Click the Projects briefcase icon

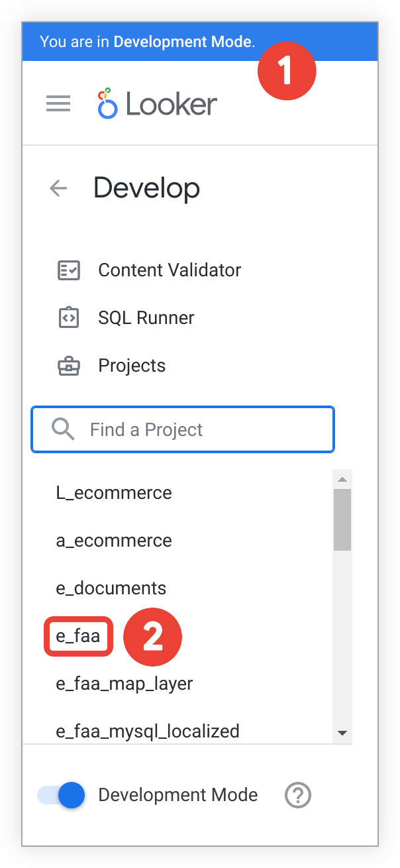pos(69,366)
